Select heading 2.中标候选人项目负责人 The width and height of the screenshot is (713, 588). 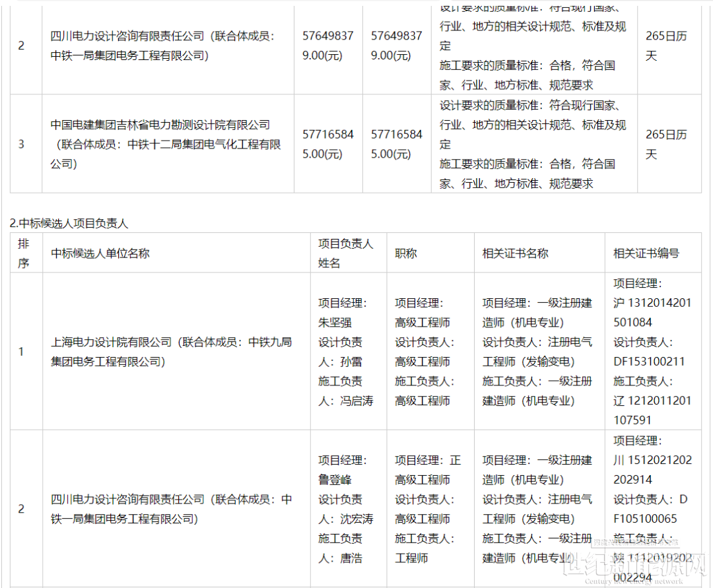69,223
